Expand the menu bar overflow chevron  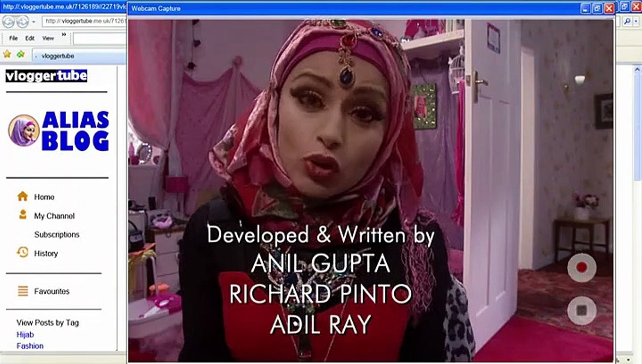(x=64, y=35)
